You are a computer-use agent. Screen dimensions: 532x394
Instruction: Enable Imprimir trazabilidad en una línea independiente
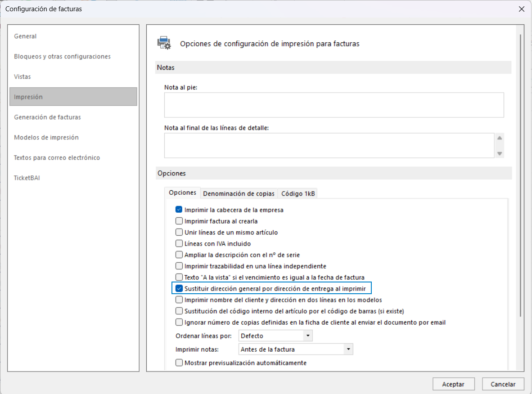(179, 266)
